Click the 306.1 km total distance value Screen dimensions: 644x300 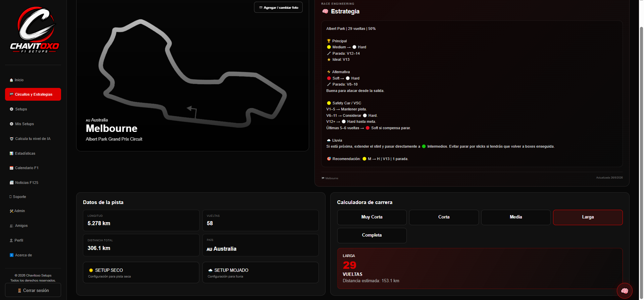99,248
